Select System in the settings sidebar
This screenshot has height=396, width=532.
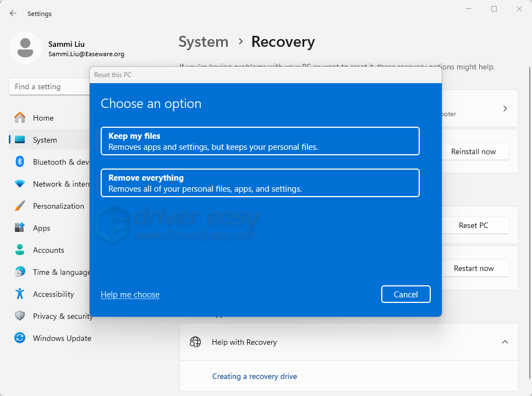coord(20,140)
